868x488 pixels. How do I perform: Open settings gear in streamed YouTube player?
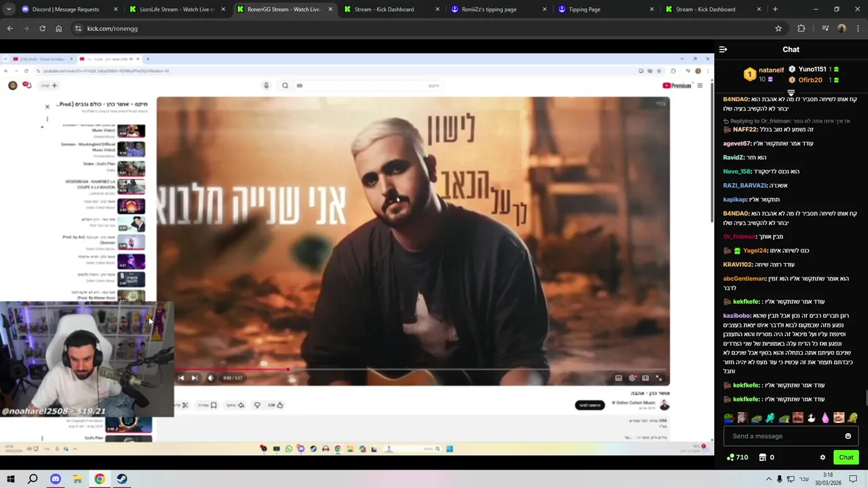pyautogui.click(x=632, y=378)
